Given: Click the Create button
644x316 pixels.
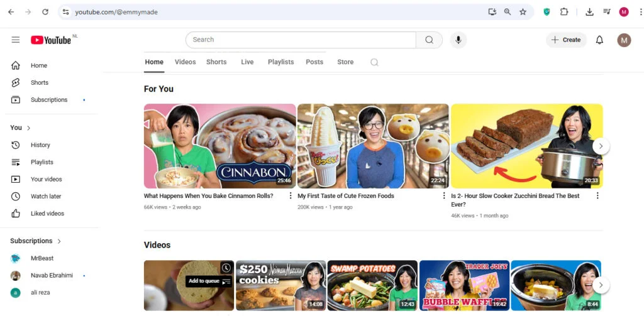Looking at the screenshot, I should coord(565,40).
